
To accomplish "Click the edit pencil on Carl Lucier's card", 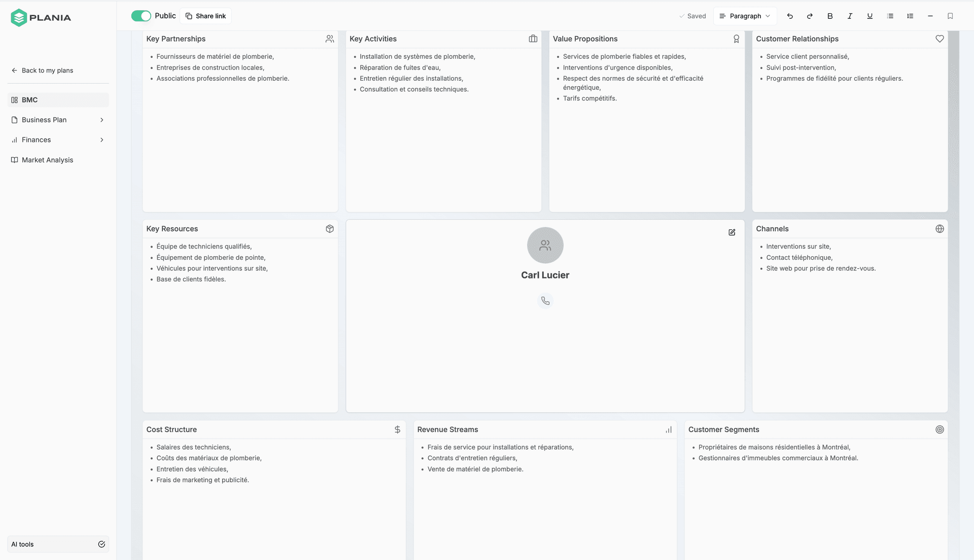I will pos(732,232).
